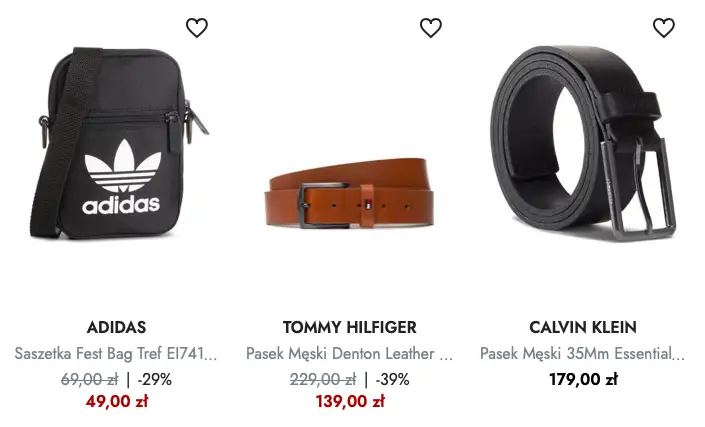Click the -39% discount label

pyautogui.click(x=393, y=380)
